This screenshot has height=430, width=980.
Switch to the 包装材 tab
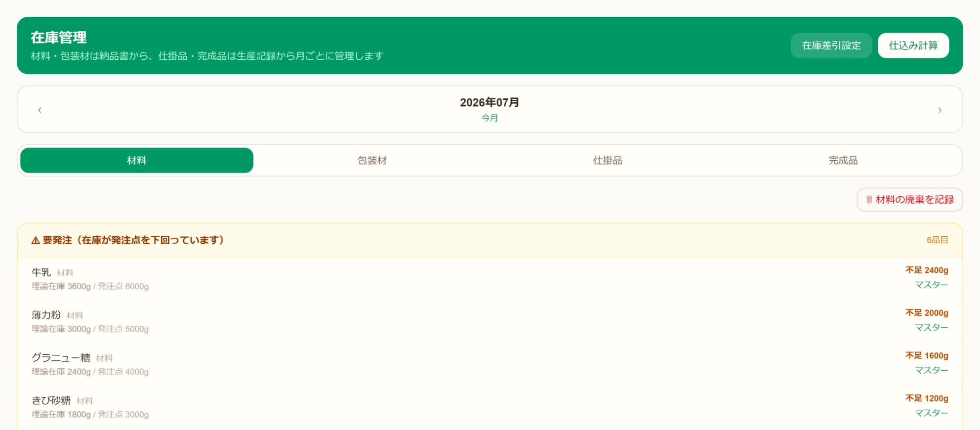[372, 160]
